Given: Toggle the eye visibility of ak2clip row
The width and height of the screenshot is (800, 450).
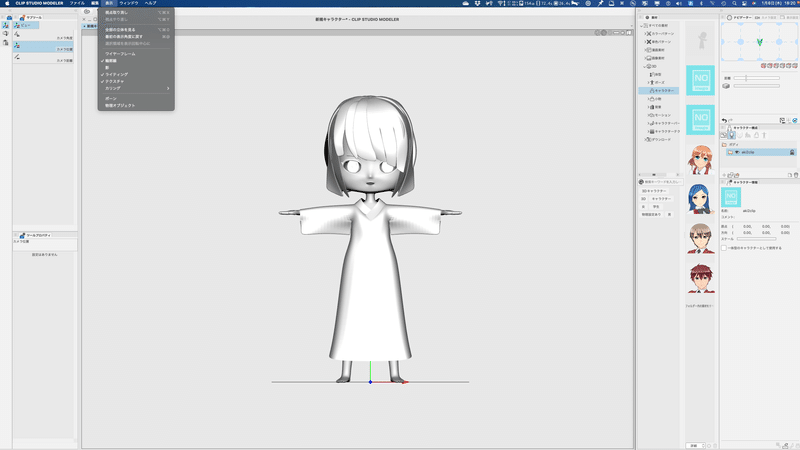Looking at the screenshot, I should (x=737, y=152).
